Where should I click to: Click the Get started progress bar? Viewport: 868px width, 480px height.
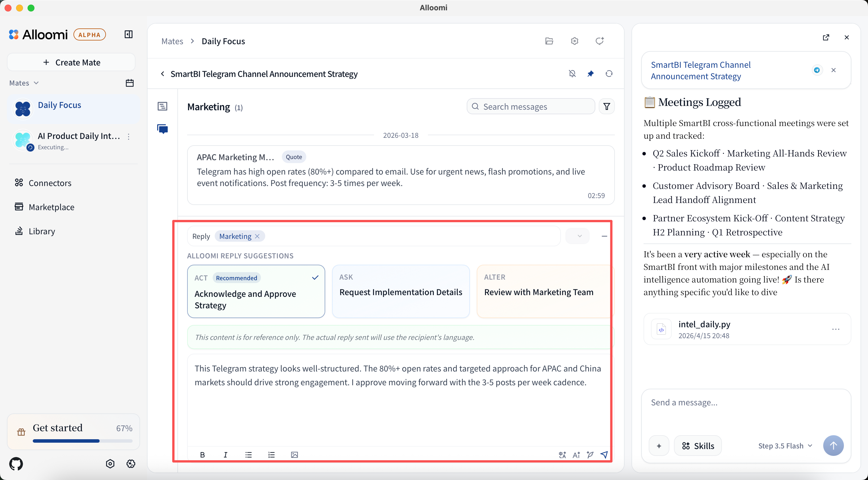coord(82,441)
